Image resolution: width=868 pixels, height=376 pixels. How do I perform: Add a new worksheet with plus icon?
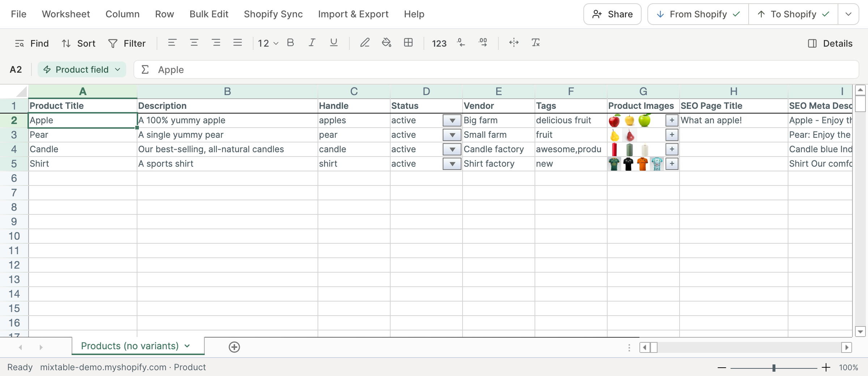click(234, 347)
